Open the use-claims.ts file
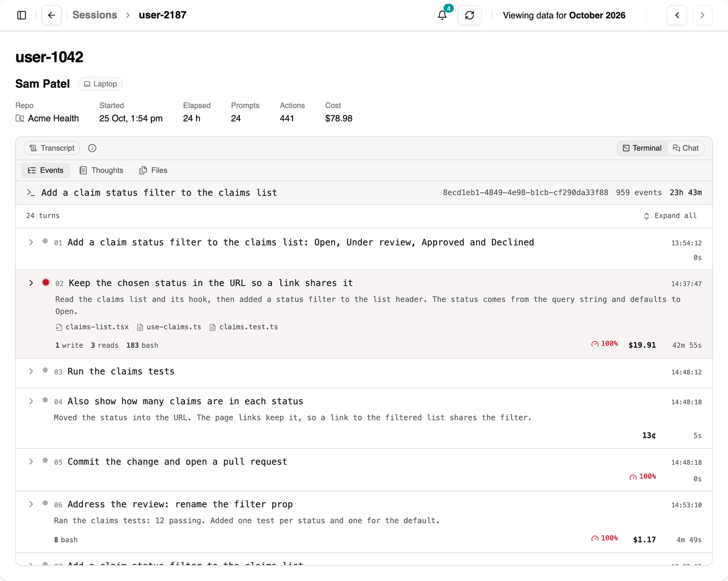The width and height of the screenshot is (728, 581). coord(169,327)
